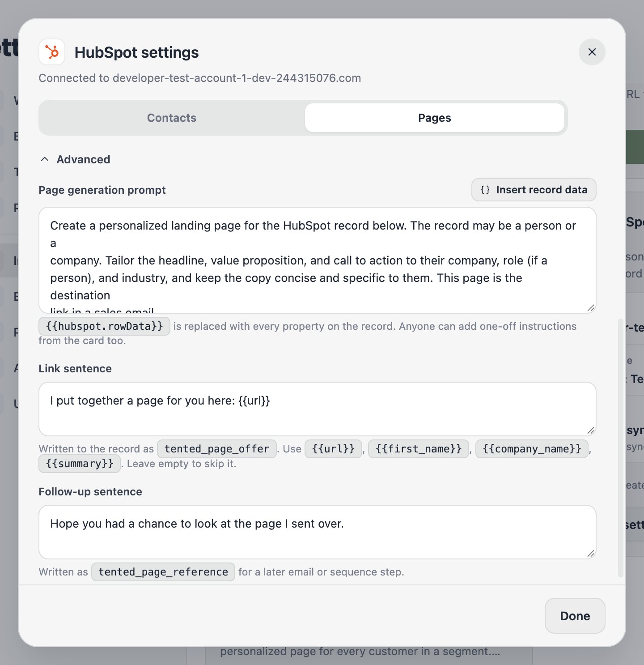Click the Done button
The height and width of the screenshot is (665, 644).
click(x=575, y=616)
